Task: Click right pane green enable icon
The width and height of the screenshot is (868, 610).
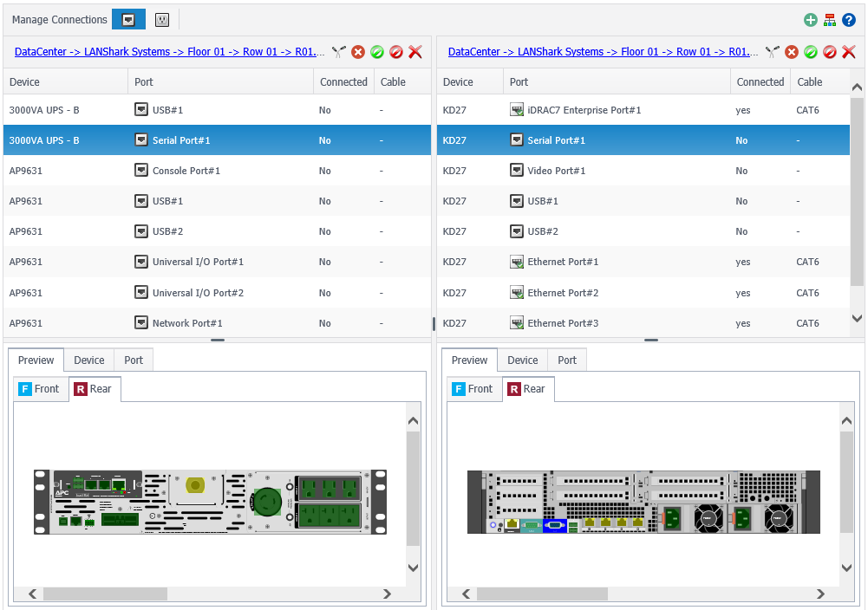Action: 811,52
